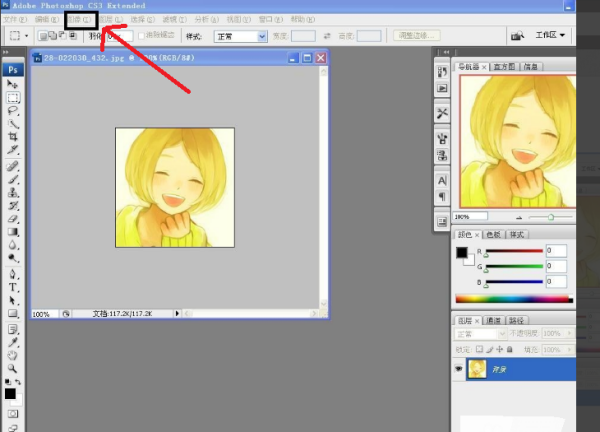Select the Blur tool
Viewport: 600px width, 432px height.
pyautogui.click(x=13, y=245)
